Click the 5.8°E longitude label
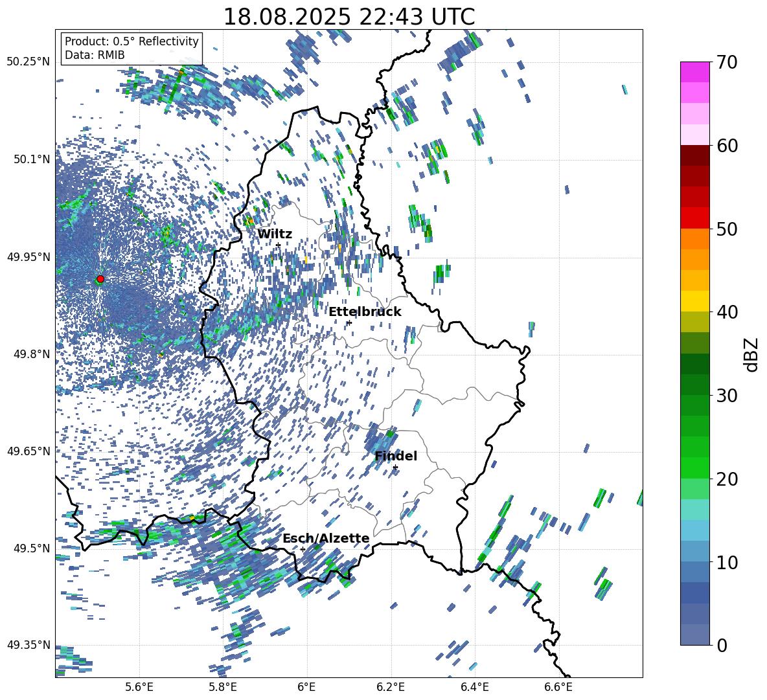The height and width of the screenshot is (700, 767). tap(223, 687)
